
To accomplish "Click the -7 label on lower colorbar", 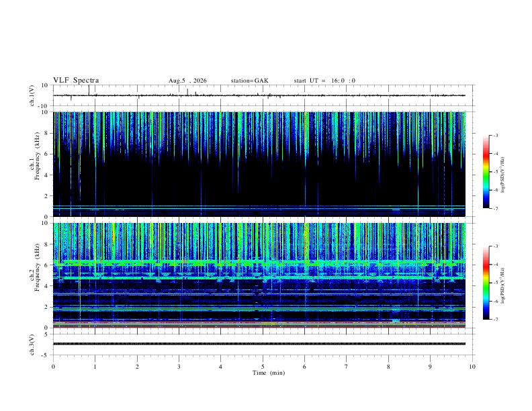I will (495, 320).
